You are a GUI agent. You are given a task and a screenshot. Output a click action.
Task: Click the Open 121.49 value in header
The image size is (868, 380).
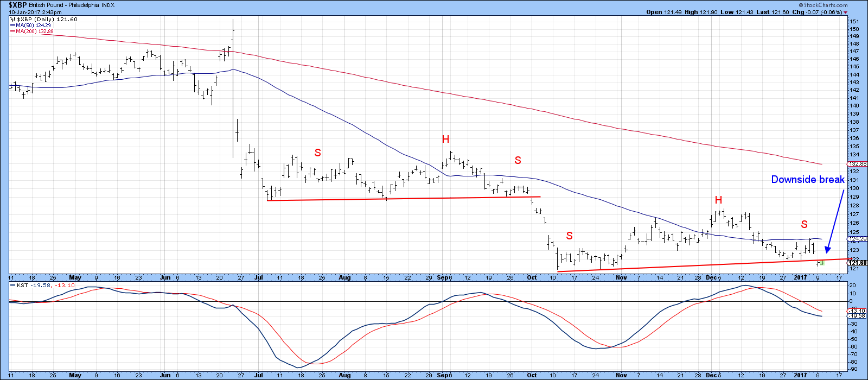point(663,12)
